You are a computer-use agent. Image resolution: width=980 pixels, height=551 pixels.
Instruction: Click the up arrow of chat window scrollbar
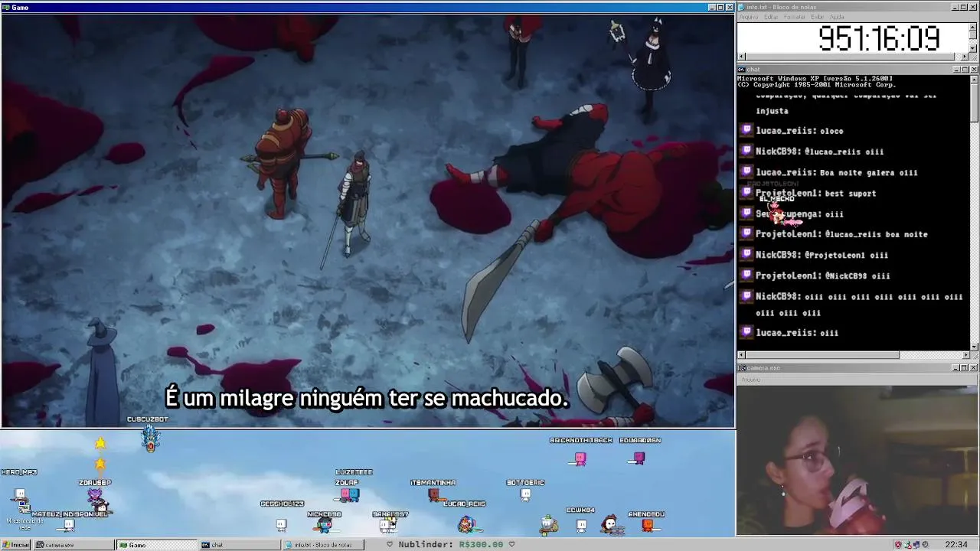point(974,79)
